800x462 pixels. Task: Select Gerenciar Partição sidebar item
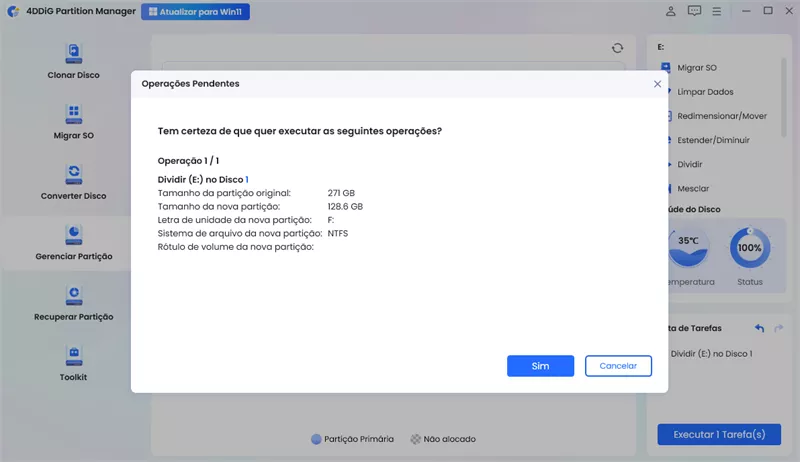pos(73,243)
